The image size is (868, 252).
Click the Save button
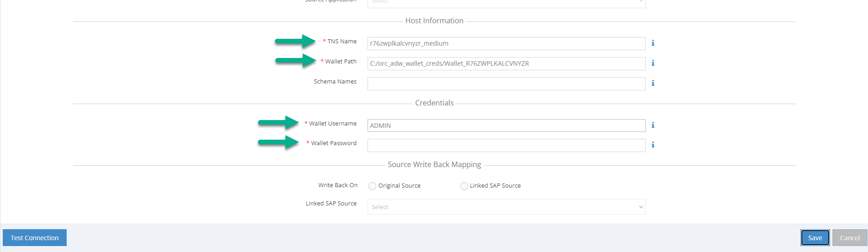pos(815,238)
